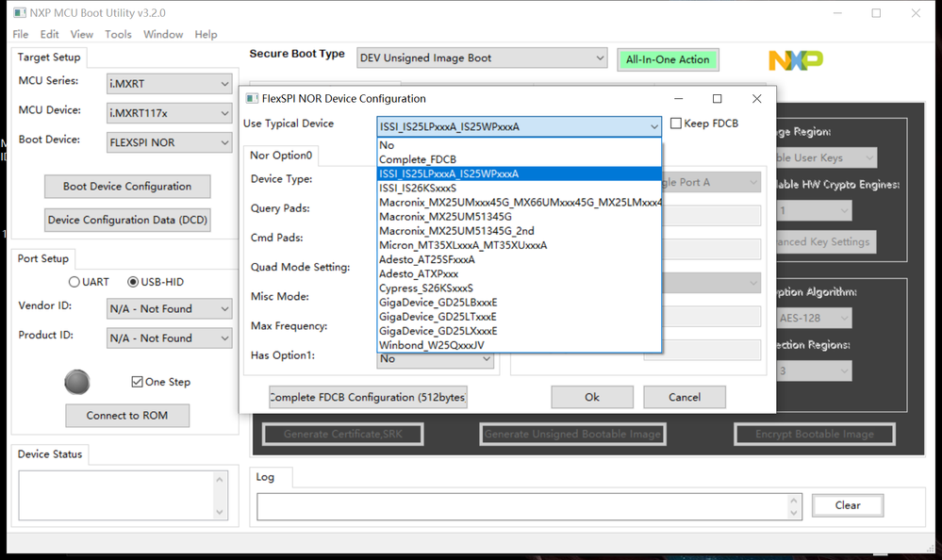This screenshot has width=942, height=560.
Task: Open the Boot Device dropdown
Action: point(169,142)
